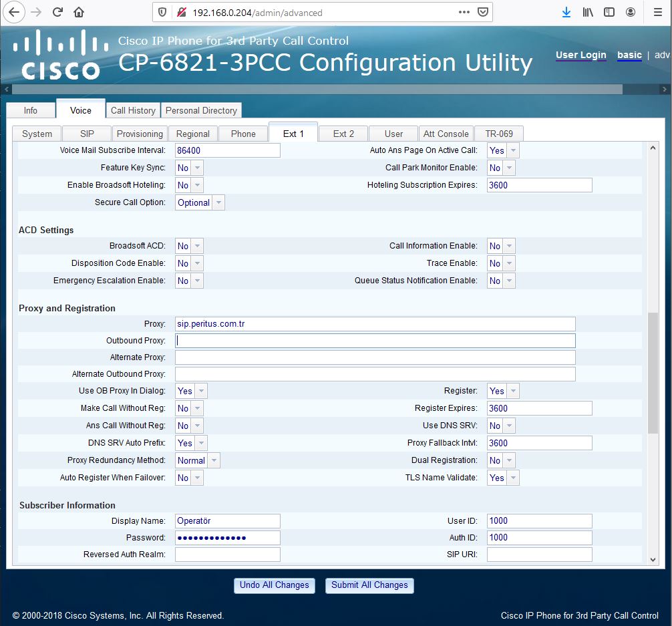Open the DNS SRV Auto Prefix dropdown

click(191, 443)
